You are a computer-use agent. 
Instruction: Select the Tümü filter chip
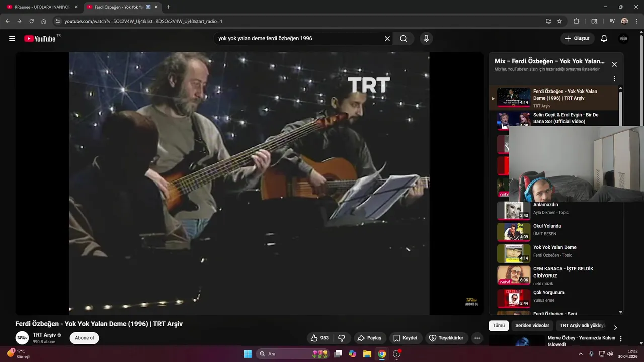(499, 326)
